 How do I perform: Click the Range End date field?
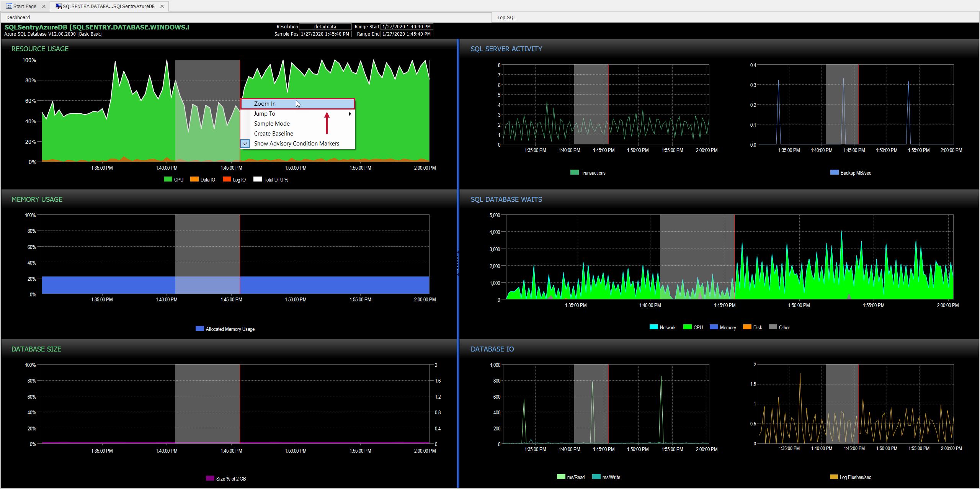[407, 34]
